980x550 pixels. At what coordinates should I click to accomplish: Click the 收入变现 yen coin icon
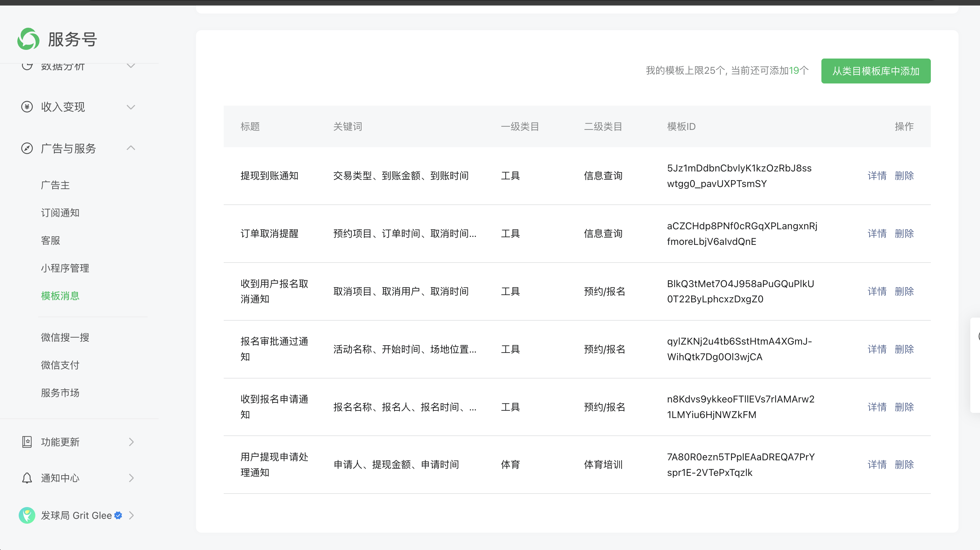point(27,107)
